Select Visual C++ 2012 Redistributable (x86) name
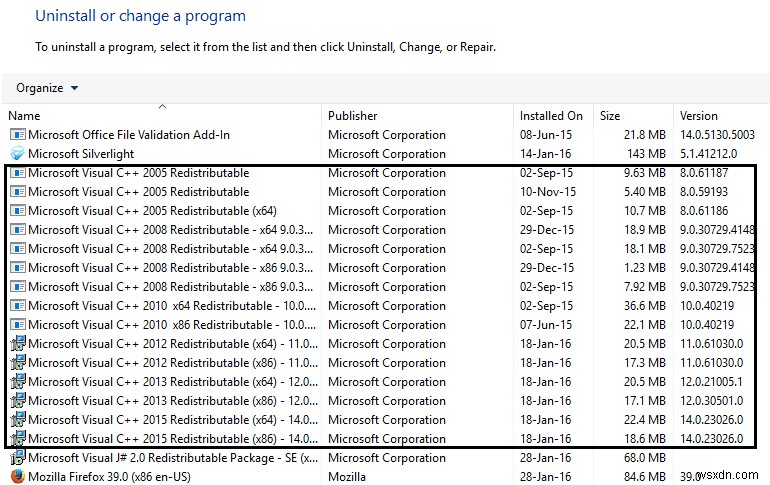 click(x=173, y=363)
